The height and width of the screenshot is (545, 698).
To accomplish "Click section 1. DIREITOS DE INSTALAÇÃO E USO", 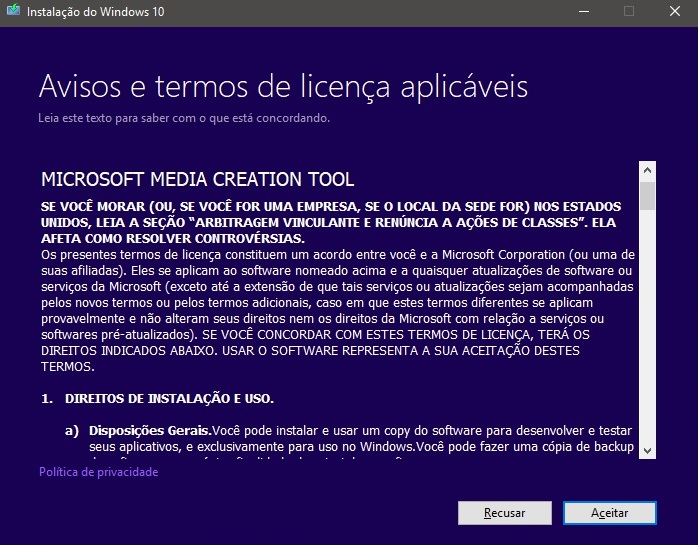I will point(157,399).
